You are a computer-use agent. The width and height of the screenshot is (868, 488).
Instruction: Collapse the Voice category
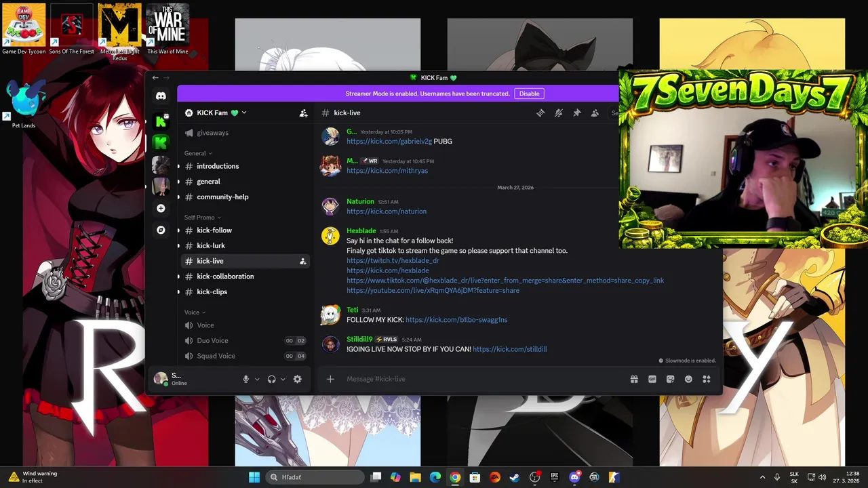[x=195, y=312]
